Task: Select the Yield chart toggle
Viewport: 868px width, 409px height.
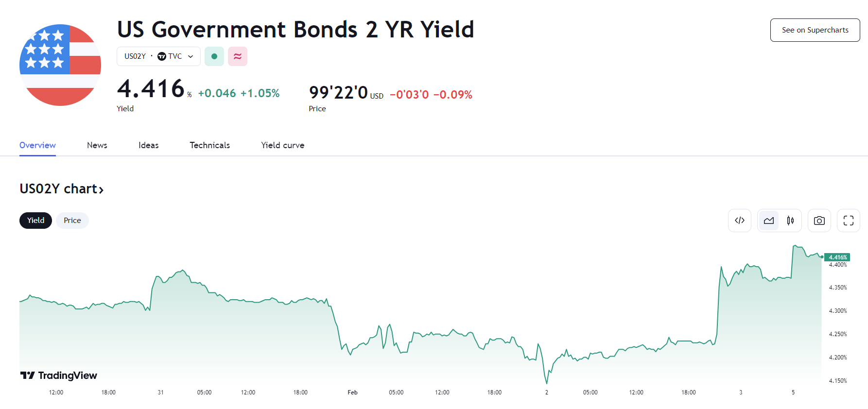Action: pos(35,221)
